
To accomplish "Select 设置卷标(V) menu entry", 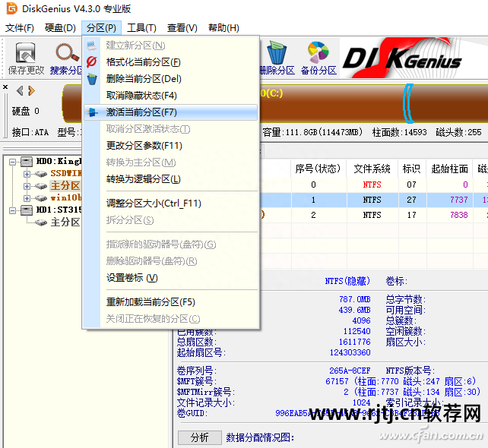I will tap(170, 278).
